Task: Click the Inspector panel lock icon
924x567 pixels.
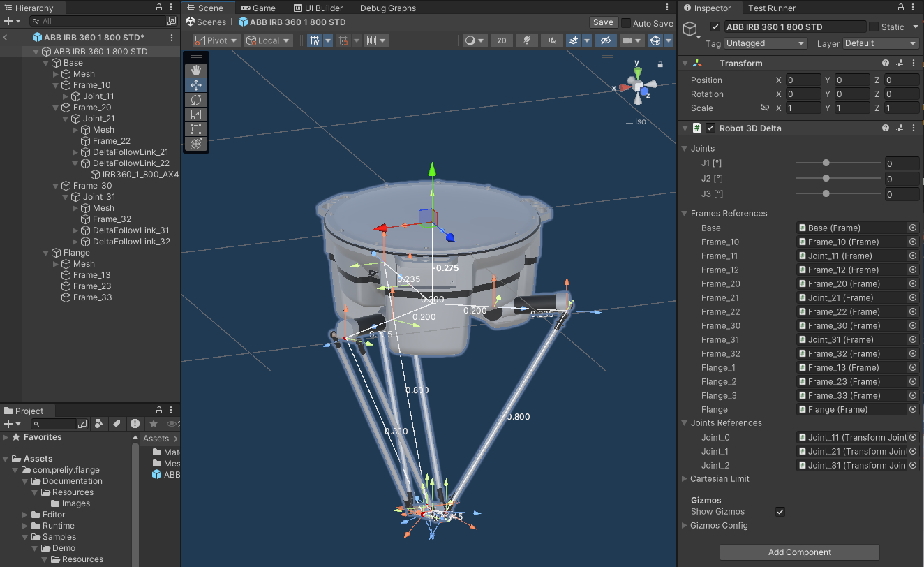Action: click(900, 8)
